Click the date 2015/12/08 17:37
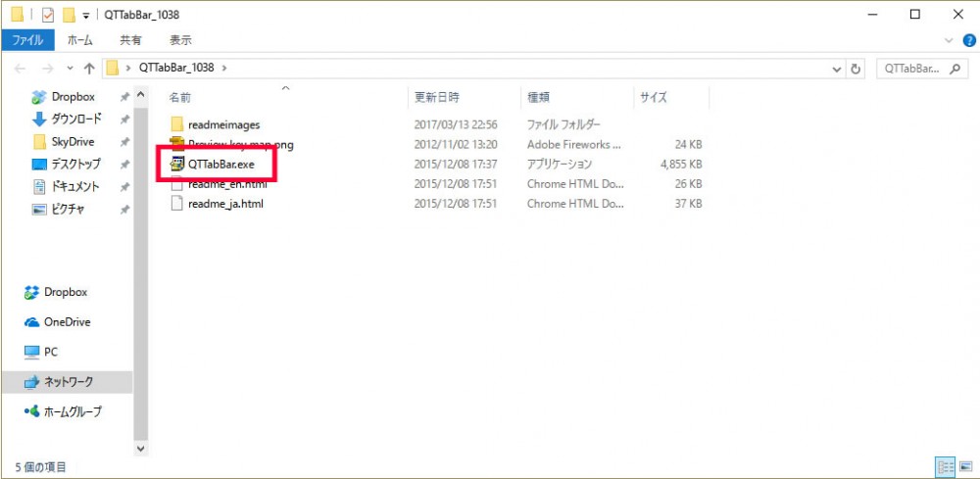Screen dimensions: 980x479 pyautogui.click(x=456, y=165)
